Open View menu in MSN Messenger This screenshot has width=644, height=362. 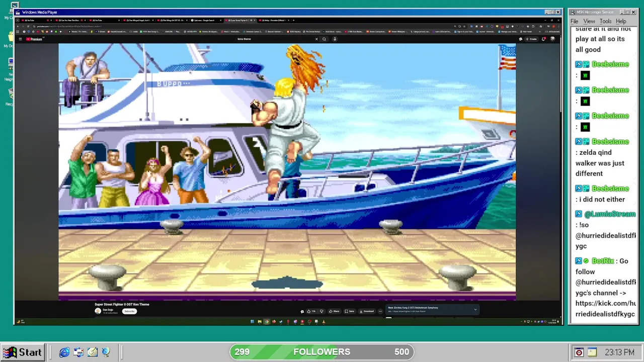(589, 21)
